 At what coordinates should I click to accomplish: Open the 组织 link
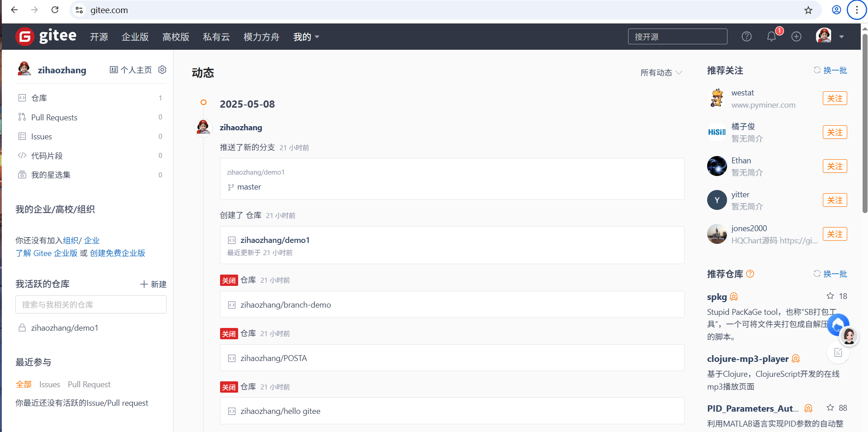70,240
